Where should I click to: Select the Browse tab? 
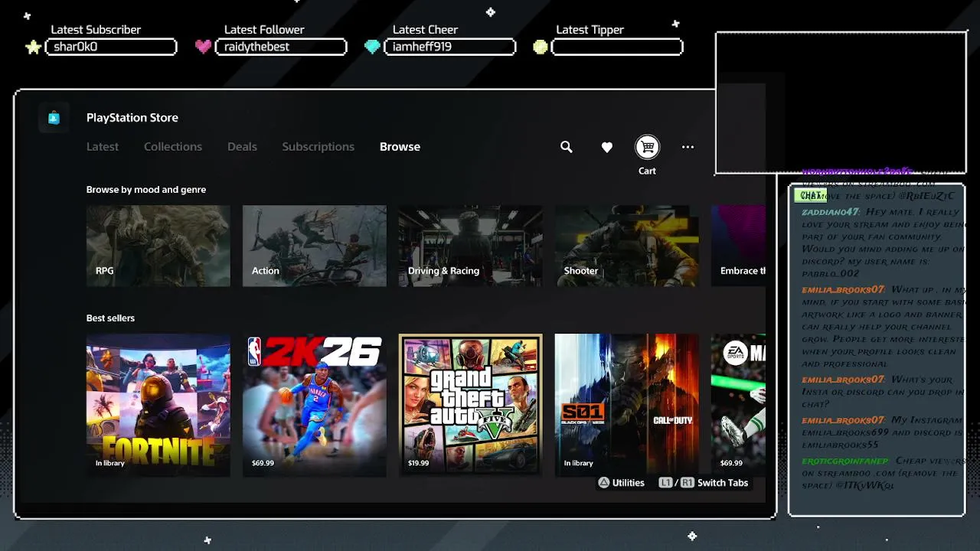pyautogui.click(x=400, y=147)
